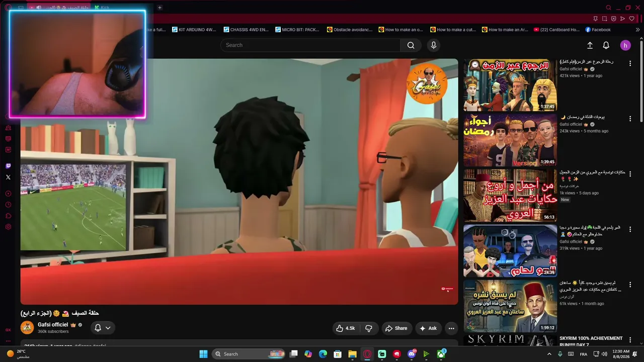Open the volume speaker icon in system tray
The width and height of the screenshot is (644, 362).
pyautogui.click(x=604, y=354)
